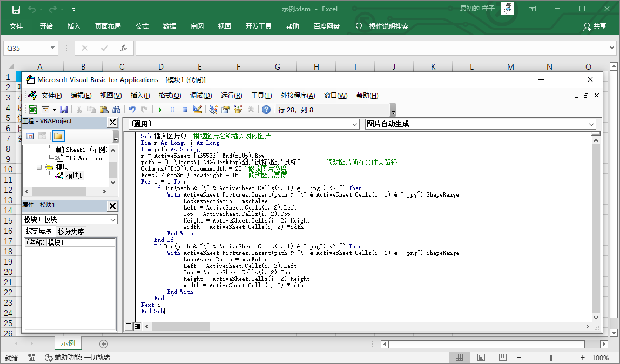Open 调试(D) menu in VBA editor

pyautogui.click(x=201, y=96)
